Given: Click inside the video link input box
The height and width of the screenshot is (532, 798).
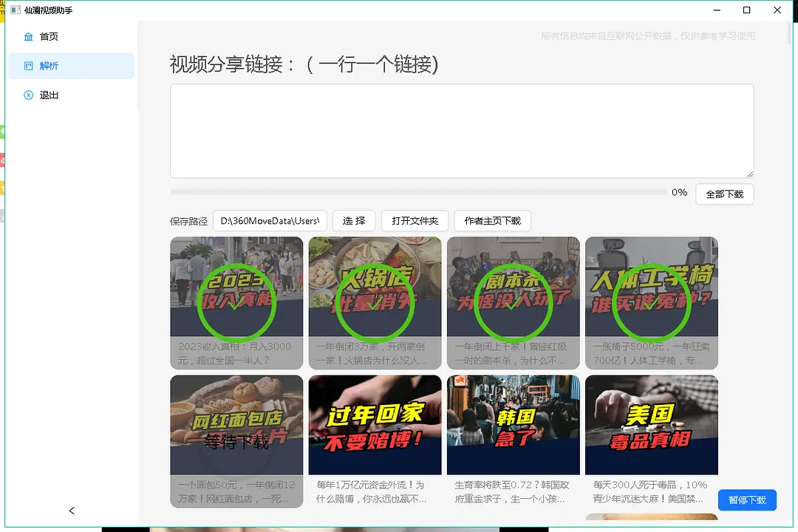Looking at the screenshot, I should click(461, 130).
